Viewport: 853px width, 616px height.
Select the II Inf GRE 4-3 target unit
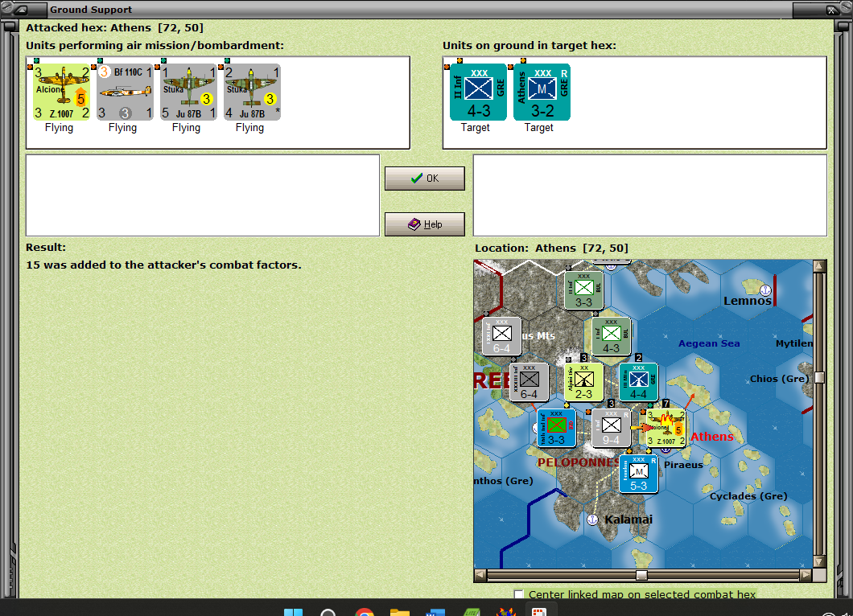(478, 92)
